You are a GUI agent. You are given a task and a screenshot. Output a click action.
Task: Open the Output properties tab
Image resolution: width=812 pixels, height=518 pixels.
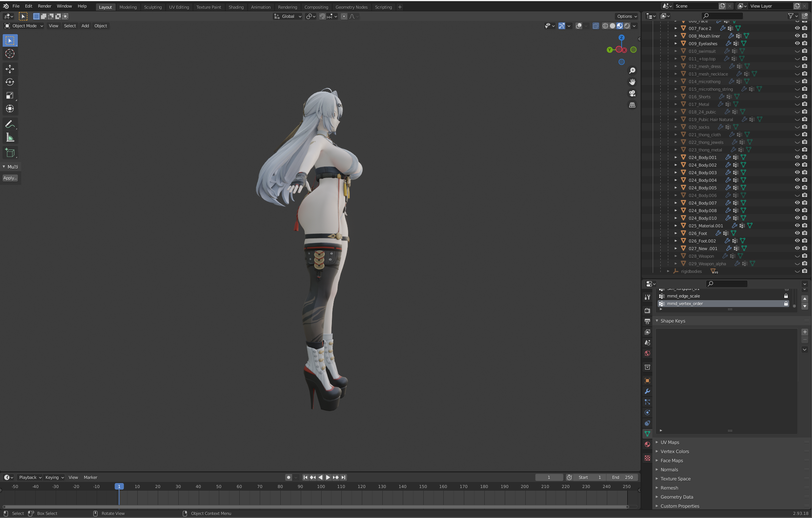pyautogui.click(x=647, y=321)
